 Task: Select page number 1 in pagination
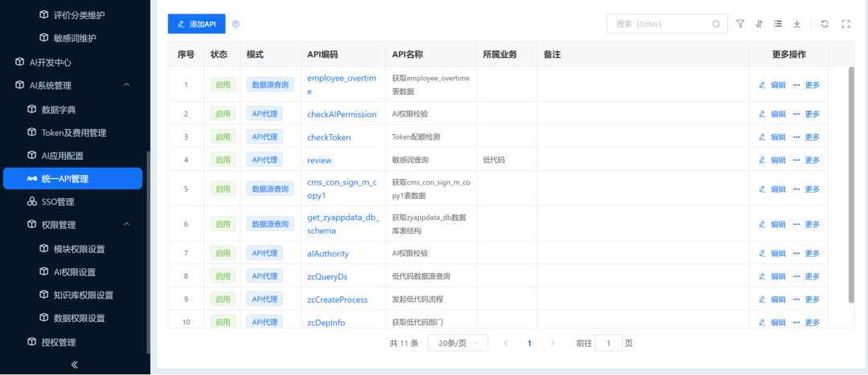(529, 343)
